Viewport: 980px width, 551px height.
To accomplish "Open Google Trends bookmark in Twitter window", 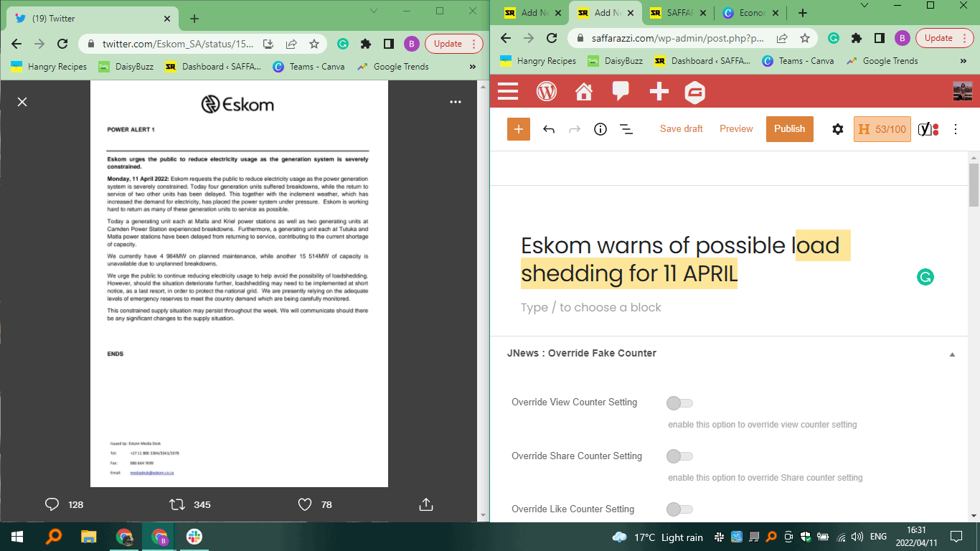I will (392, 67).
